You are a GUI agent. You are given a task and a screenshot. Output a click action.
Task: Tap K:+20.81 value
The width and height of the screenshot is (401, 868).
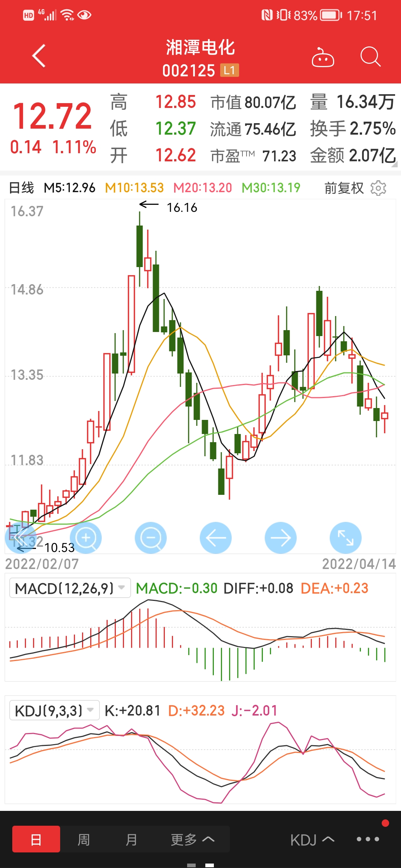pos(133,710)
